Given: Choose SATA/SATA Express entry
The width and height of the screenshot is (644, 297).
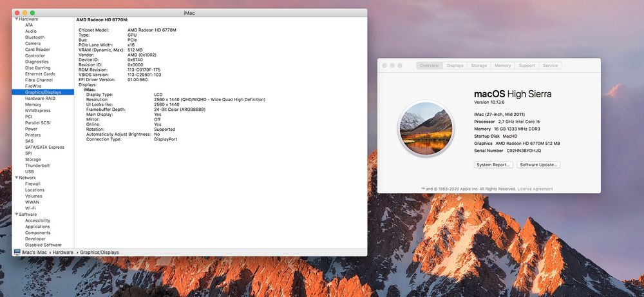Looking at the screenshot, I should 44,147.
